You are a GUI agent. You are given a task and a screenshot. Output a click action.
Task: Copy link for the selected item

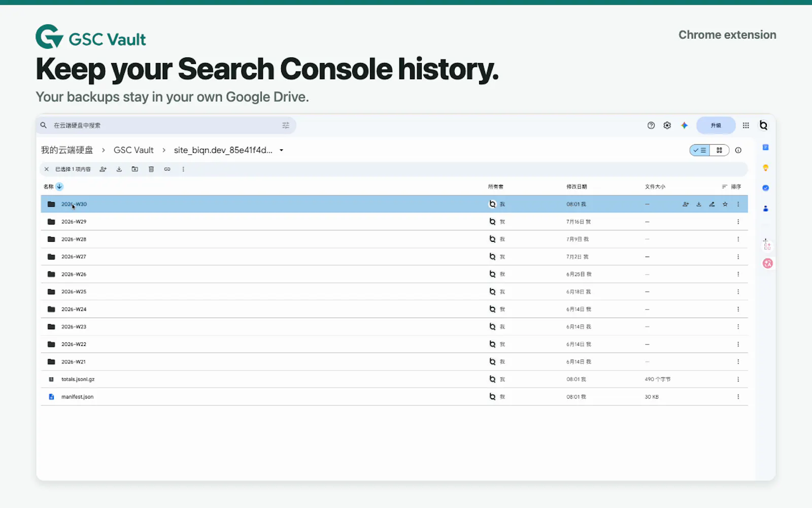[x=167, y=169]
